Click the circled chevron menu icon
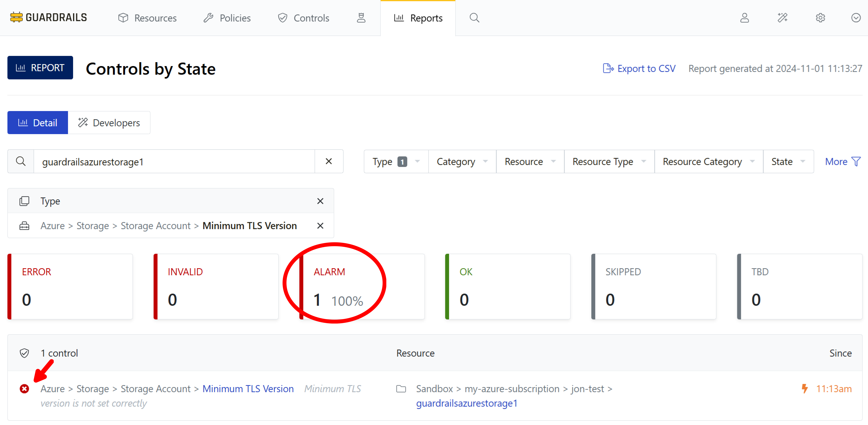 tap(855, 18)
